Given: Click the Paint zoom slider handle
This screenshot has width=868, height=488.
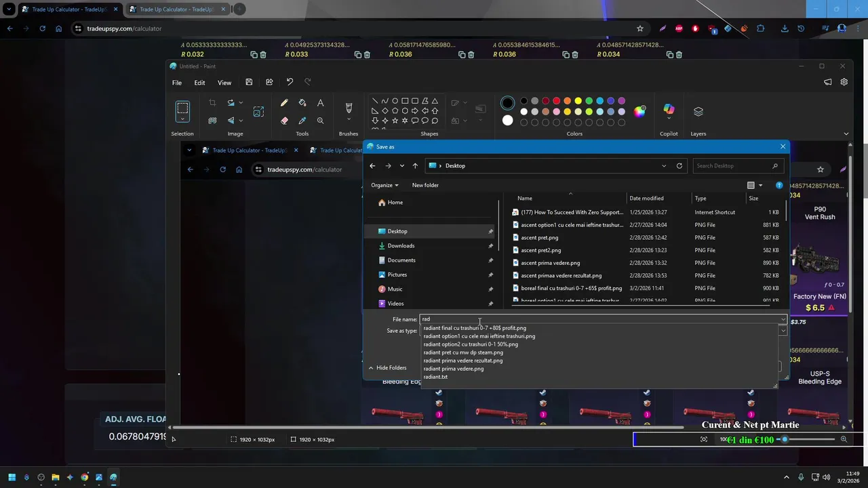Looking at the screenshot, I should [x=785, y=439].
